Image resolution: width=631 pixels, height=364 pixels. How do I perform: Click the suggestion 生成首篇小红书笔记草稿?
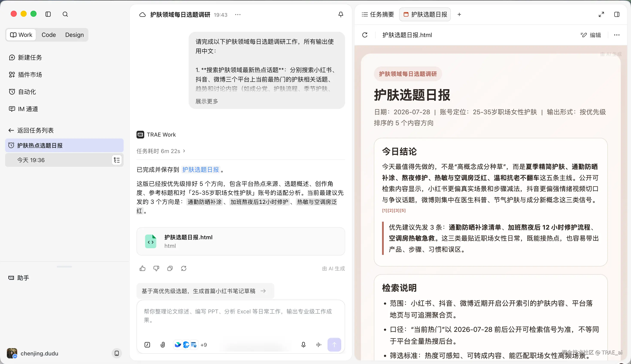click(205, 291)
